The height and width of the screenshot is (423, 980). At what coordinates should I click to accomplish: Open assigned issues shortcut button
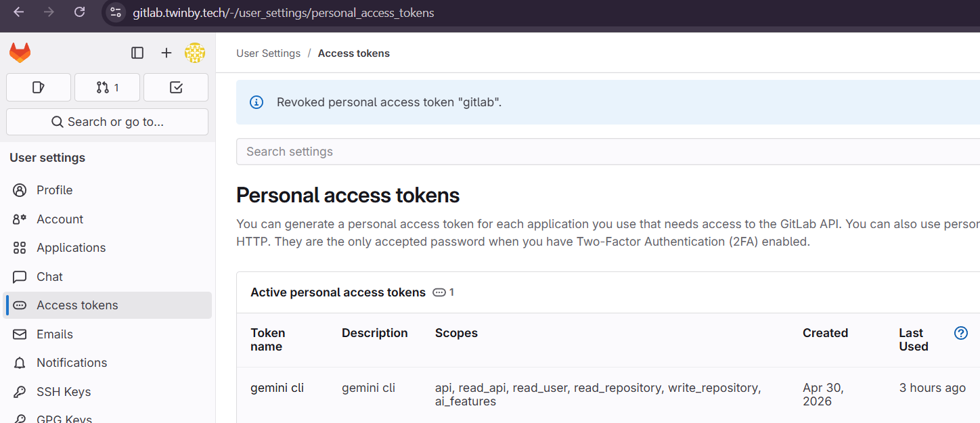(39, 87)
